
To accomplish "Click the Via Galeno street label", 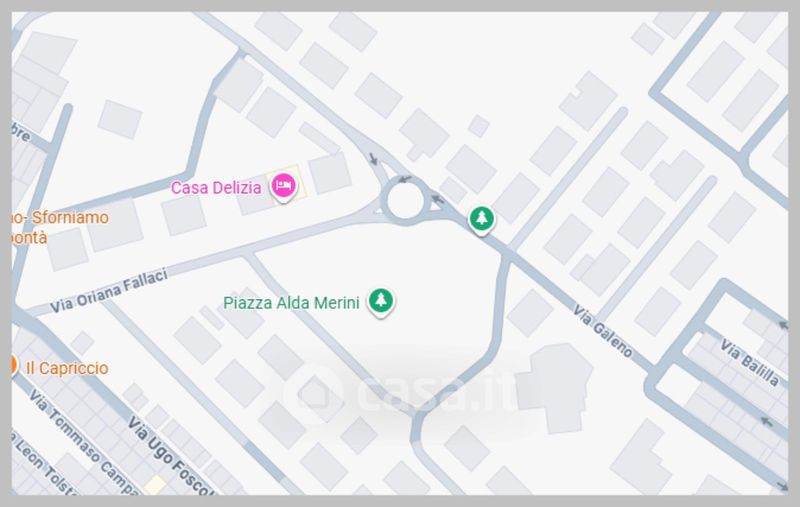I will point(603,331).
